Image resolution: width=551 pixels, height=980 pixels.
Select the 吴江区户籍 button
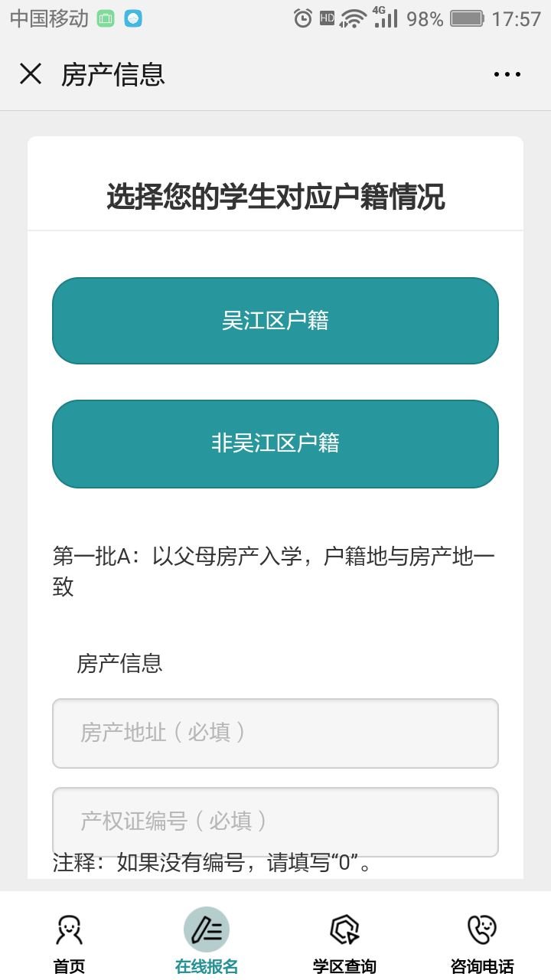click(275, 321)
